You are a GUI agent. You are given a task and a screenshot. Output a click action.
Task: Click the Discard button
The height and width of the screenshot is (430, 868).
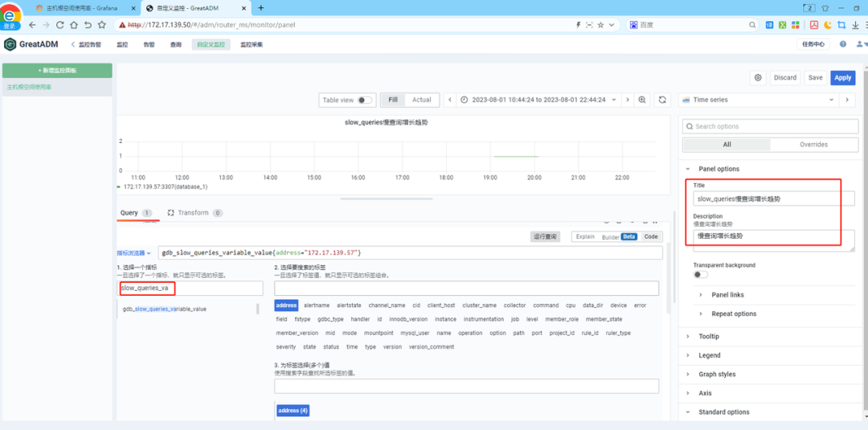(x=784, y=78)
